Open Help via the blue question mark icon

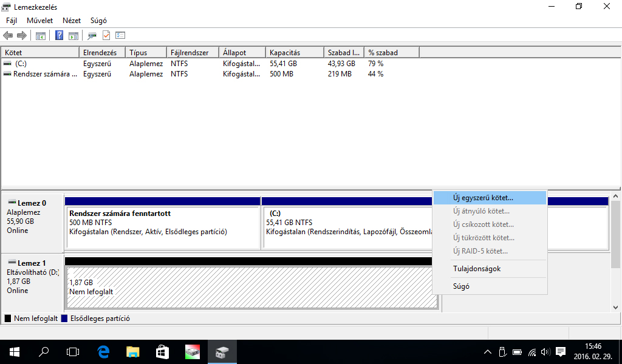click(60, 35)
